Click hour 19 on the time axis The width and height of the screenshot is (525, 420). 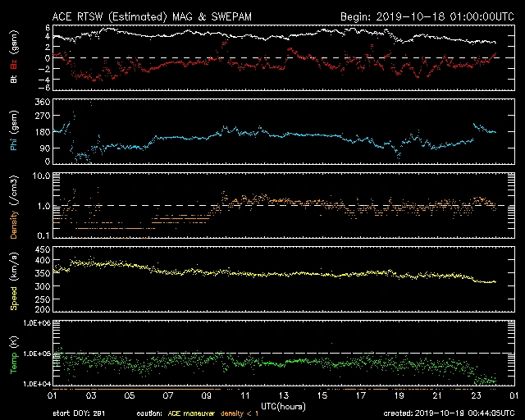(x=398, y=396)
